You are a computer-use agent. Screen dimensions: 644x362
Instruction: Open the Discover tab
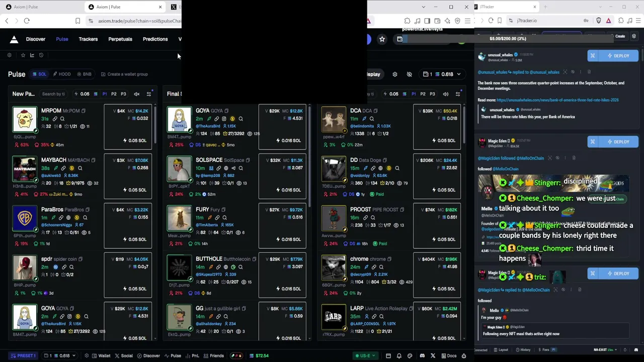click(x=36, y=39)
